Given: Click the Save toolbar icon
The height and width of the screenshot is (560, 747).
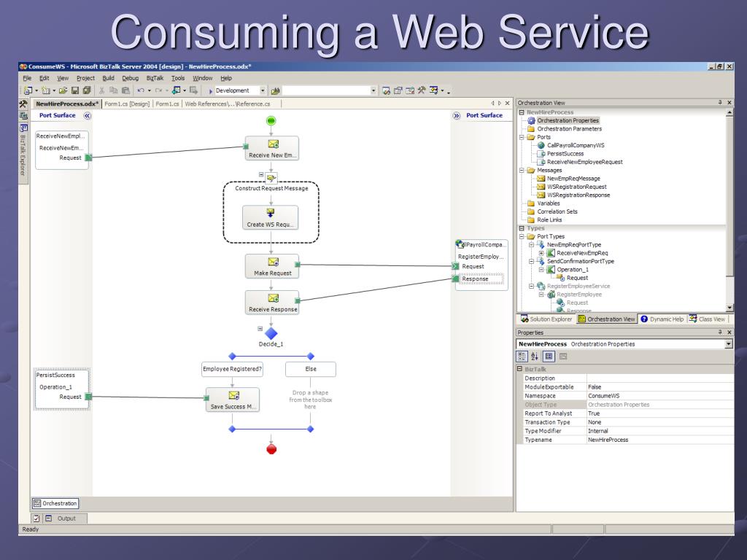Looking at the screenshot, I should pos(75,90).
